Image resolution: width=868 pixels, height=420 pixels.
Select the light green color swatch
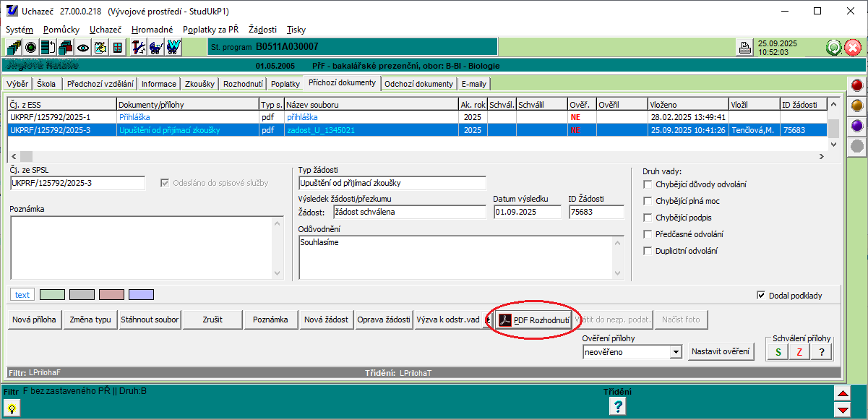pyautogui.click(x=52, y=295)
